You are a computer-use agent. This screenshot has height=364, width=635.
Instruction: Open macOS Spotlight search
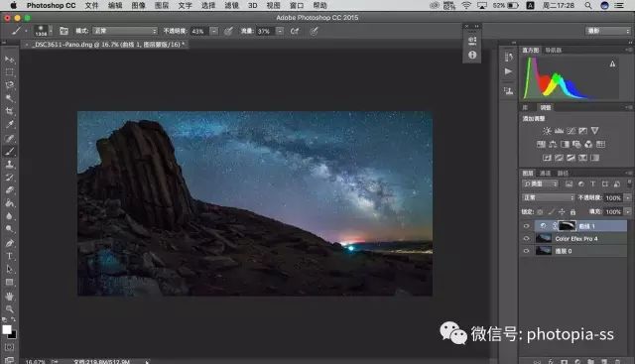[x=588, y=5]
